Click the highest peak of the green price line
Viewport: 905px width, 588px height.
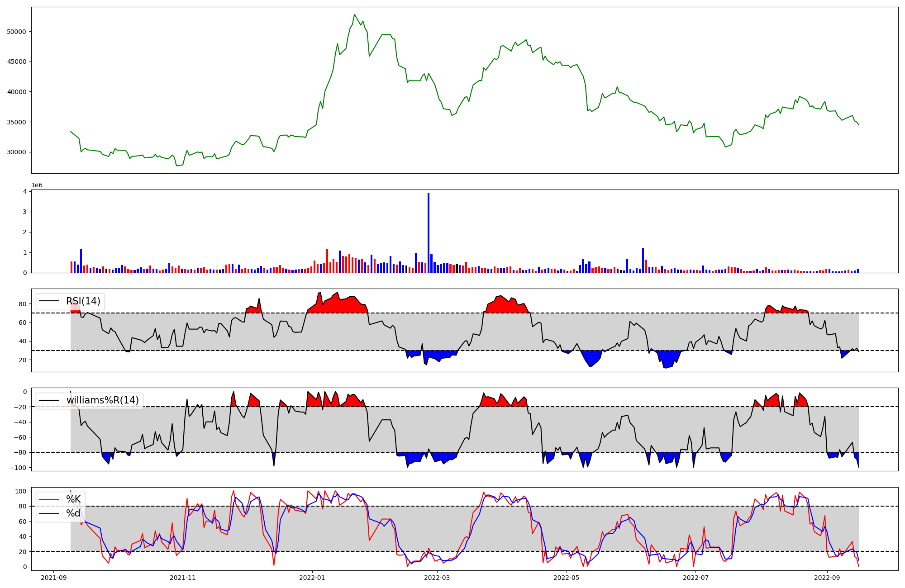tap(354, 15)
